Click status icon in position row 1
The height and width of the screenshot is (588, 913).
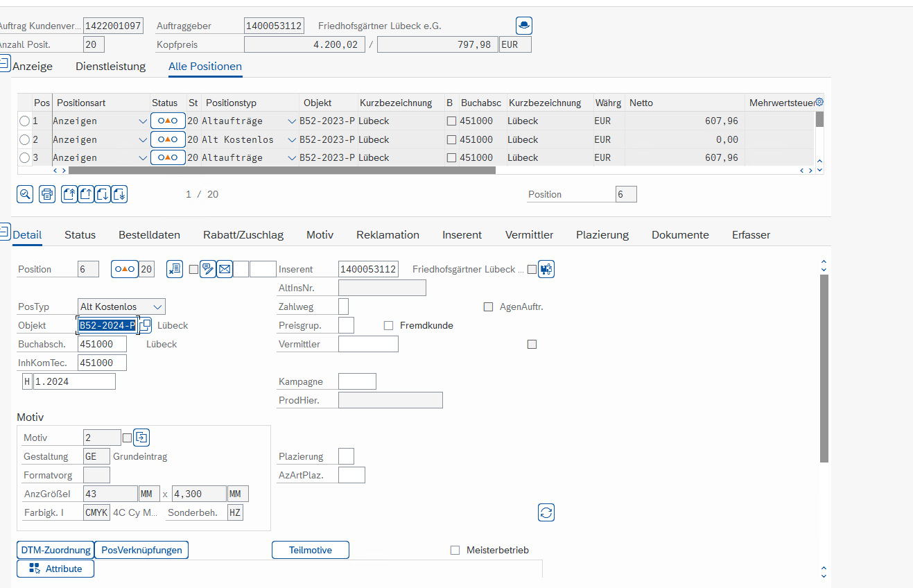tap(168, 121)
